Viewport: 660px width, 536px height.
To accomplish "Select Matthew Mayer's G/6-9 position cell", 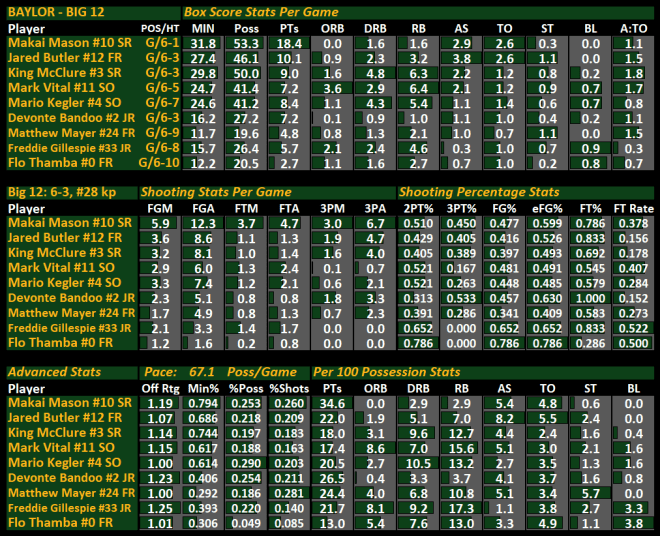I will coord(160,133).
